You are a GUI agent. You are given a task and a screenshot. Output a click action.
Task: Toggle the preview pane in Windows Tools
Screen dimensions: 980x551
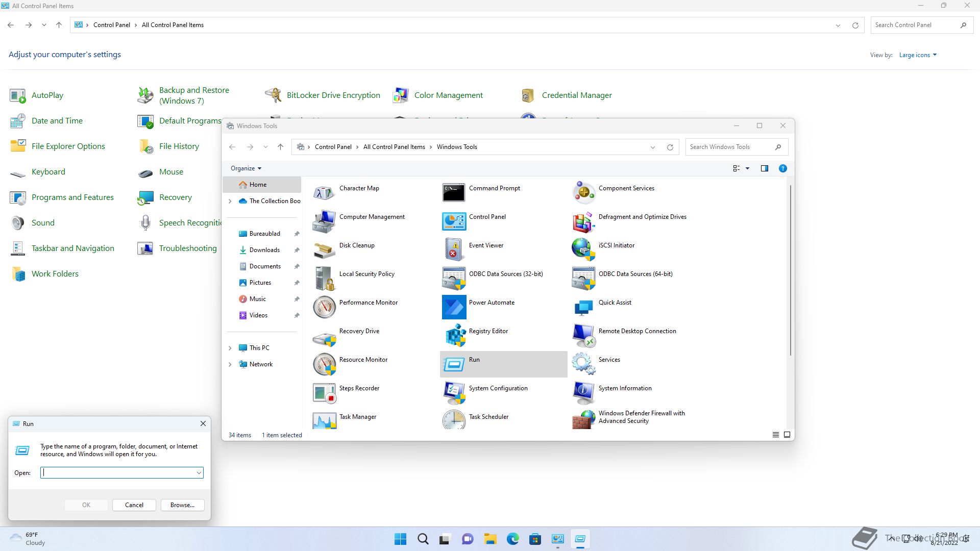pyautogui.click(x=764, y=168)
